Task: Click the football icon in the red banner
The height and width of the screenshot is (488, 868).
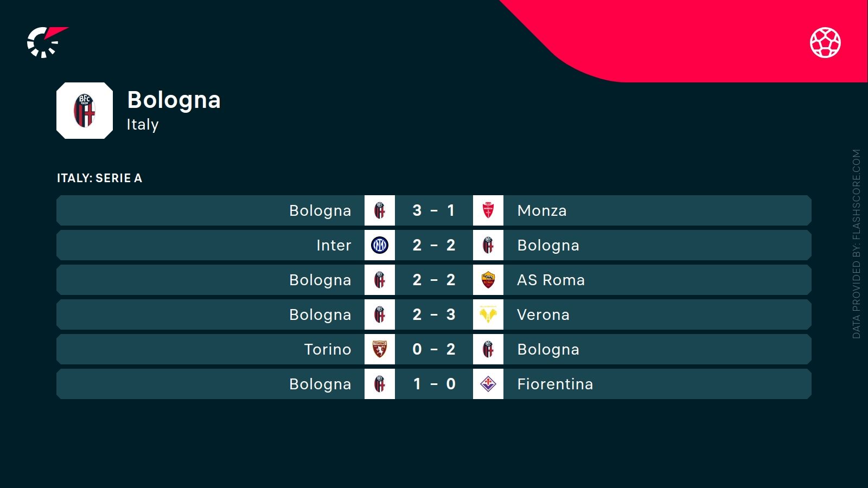Action: click(825, 42)
